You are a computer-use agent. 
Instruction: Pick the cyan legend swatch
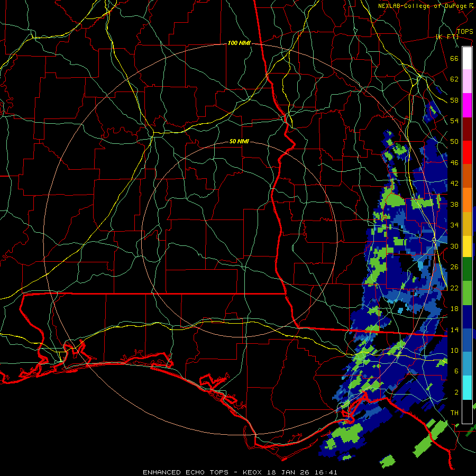tap(467, 388)
